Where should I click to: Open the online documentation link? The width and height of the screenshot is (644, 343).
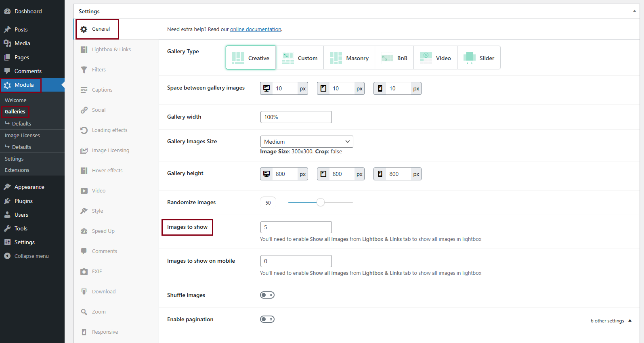coord(256,29)
